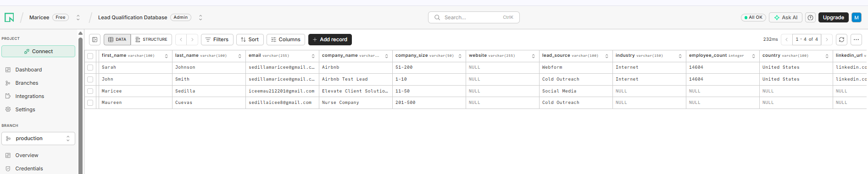The image size is (868, 174).
Task: Click the Dashboard sidebar icon
Action: tap(8, 70)
